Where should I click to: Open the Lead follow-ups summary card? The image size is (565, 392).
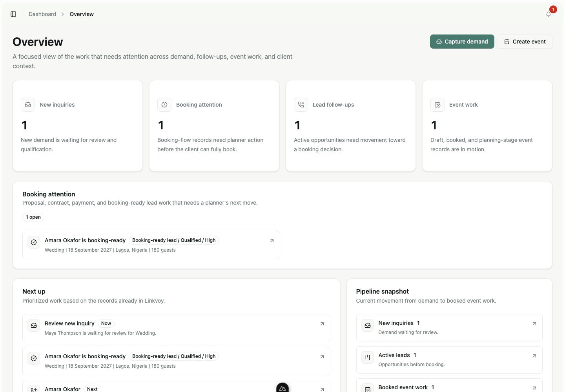pyautogui.click(x=351, y=126)
